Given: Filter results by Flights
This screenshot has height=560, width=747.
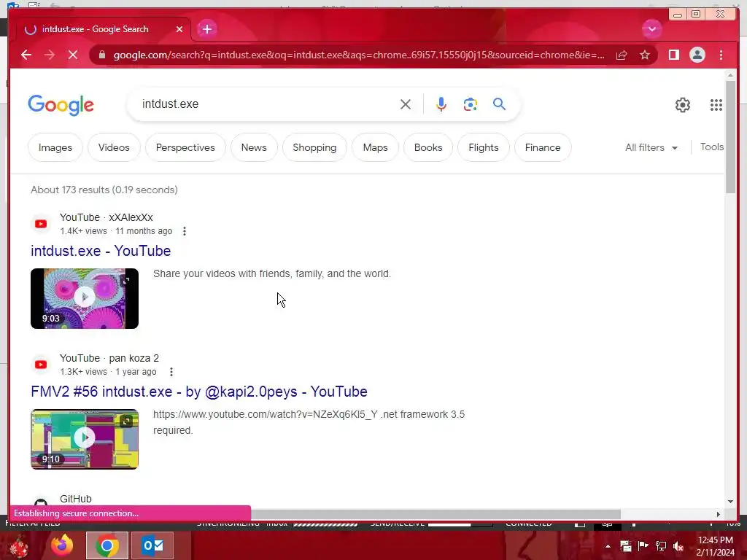Looking at the screenshot, I should [484, 147].
